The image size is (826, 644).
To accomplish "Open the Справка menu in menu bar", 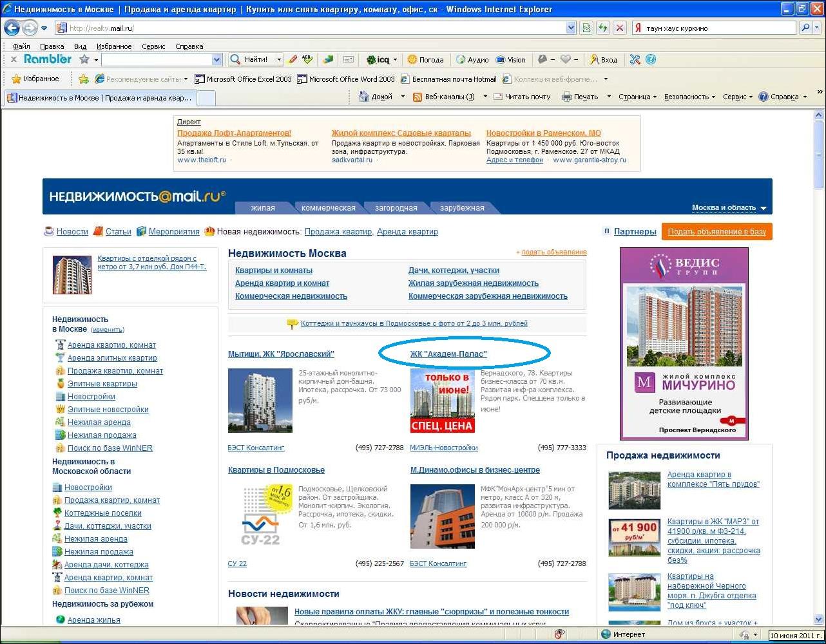I will (x=189, y=46).
